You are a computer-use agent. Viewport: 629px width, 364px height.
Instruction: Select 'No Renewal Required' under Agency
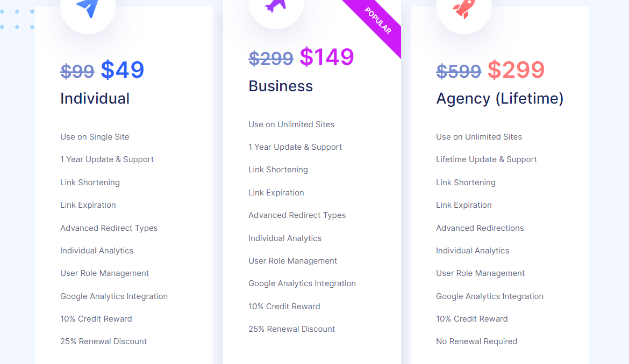(476, 341)
